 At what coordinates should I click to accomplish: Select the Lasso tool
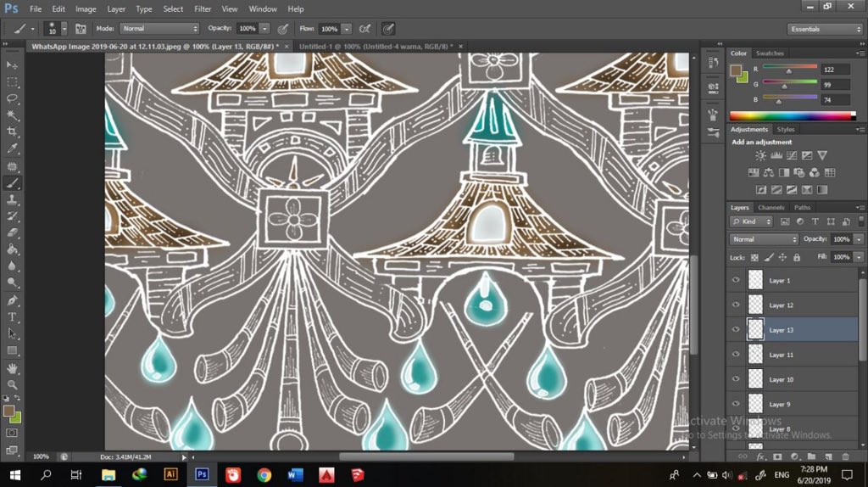(12, 98)
